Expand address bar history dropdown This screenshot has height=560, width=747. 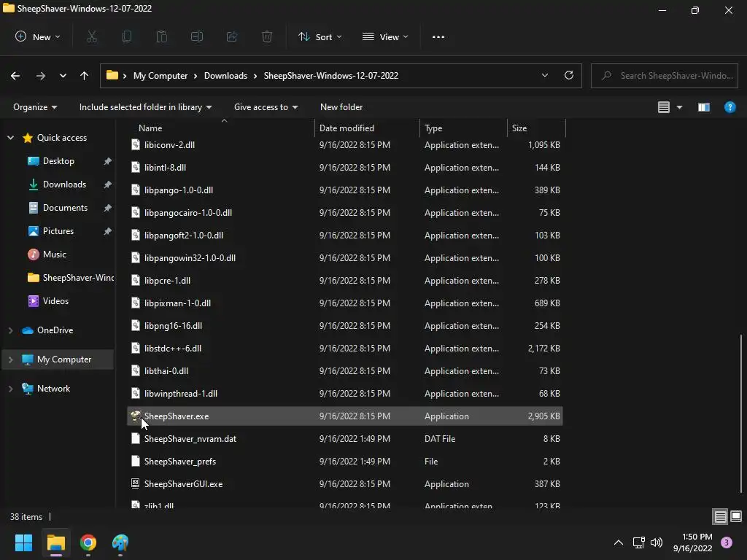point(544,75)
